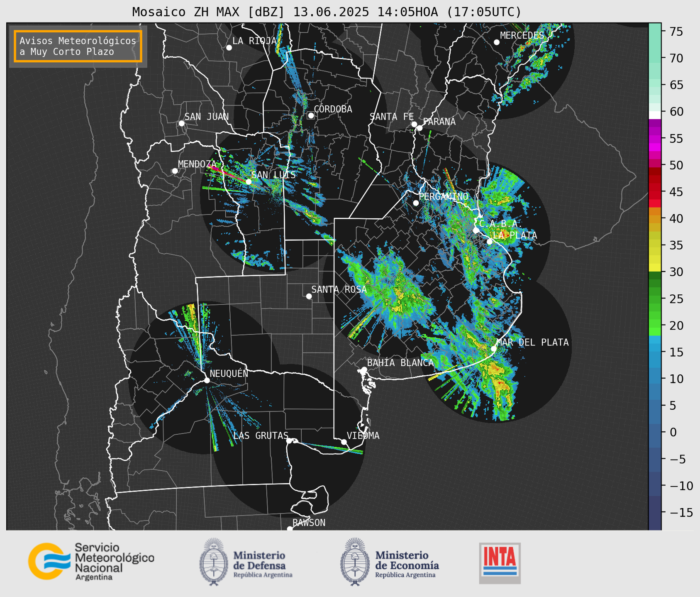Viewport: 700px width, 597px height.
Task: Click the 'SAN JUAN' map label
Action: pyautogui.click(x=207, y=117)
